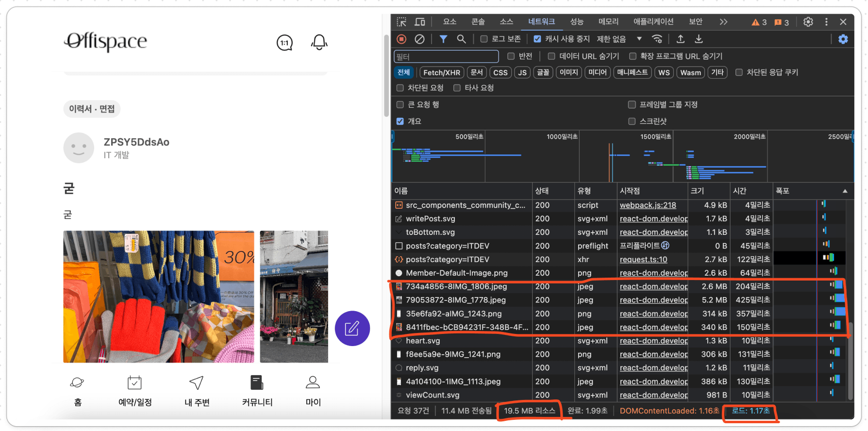Click the inspect element selector icon
The image size is (868, 431).
pyautogui.click(x=401, y=22)
